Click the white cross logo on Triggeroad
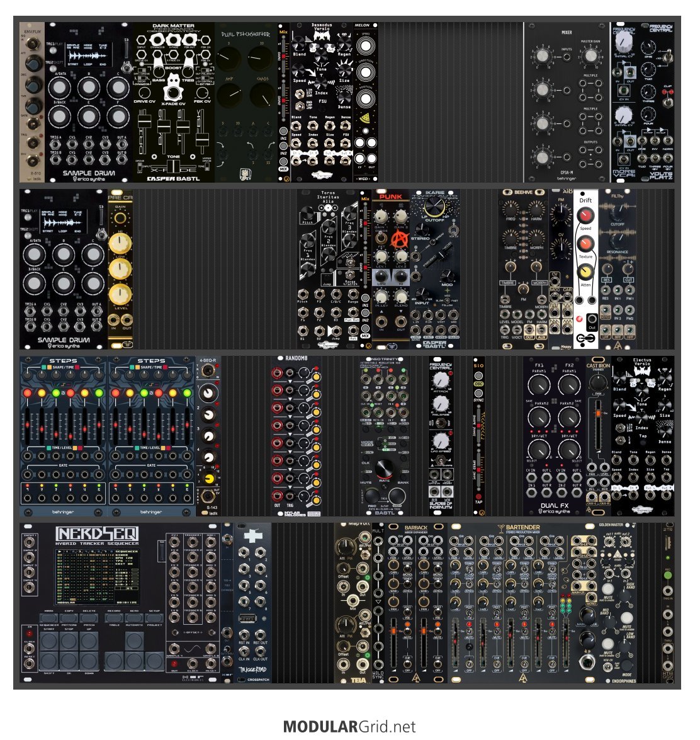The height and width of the screenshot is (740, 700). (x=253, y=536)
